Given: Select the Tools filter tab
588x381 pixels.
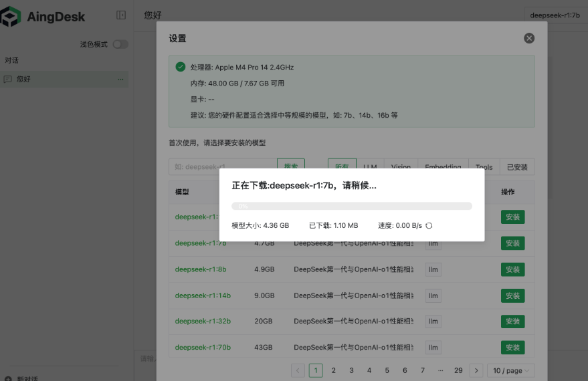Looking at the screenshot, I should click(484, 167).
